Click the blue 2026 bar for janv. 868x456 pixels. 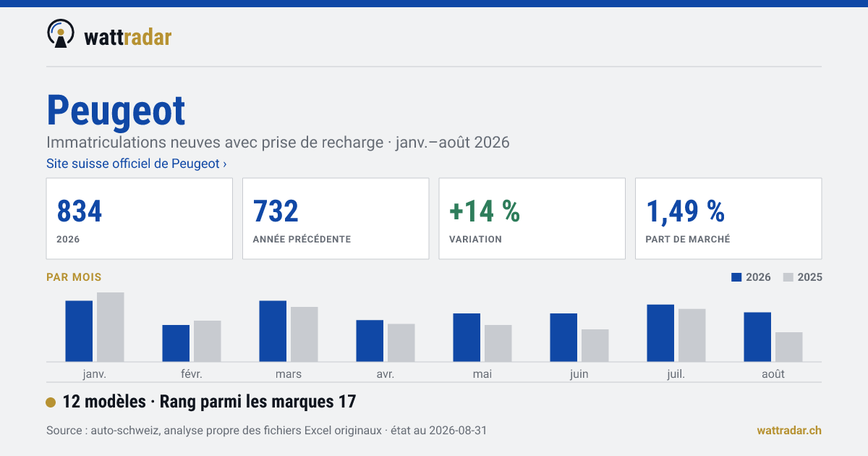click(79, 331)
